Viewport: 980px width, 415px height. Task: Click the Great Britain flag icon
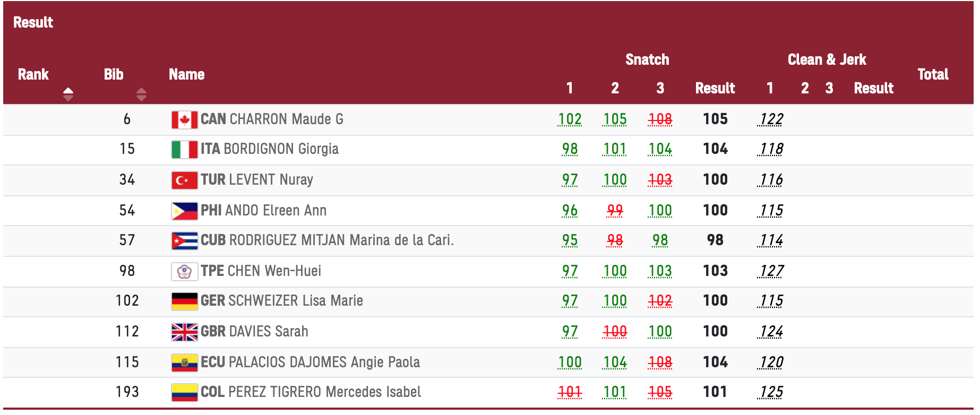click(184, 332)
